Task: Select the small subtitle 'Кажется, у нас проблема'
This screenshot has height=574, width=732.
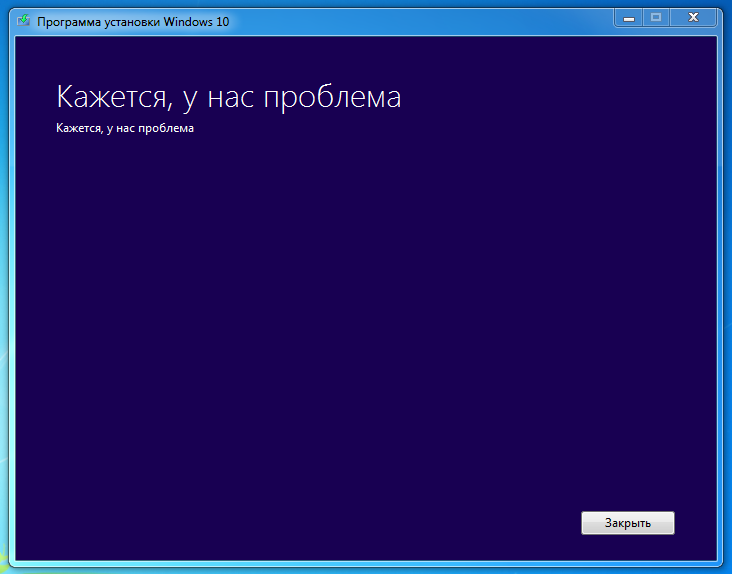Action: [x=125, y=128]
